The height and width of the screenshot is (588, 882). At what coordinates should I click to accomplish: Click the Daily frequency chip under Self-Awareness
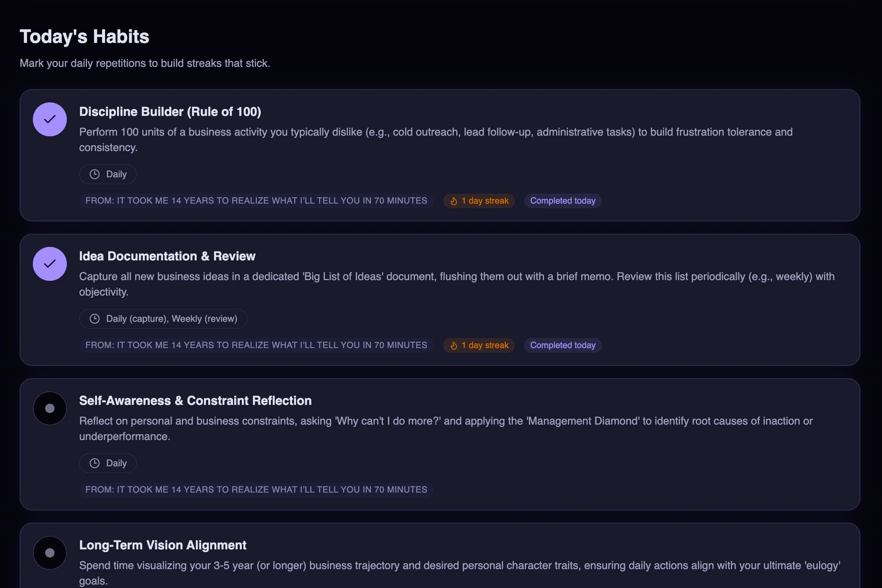pos(107,463)
